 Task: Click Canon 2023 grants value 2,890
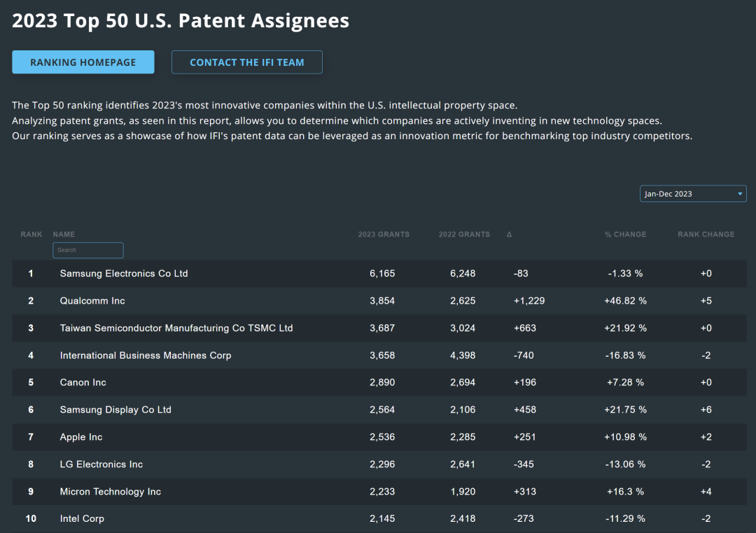click(x=382, y=382)
